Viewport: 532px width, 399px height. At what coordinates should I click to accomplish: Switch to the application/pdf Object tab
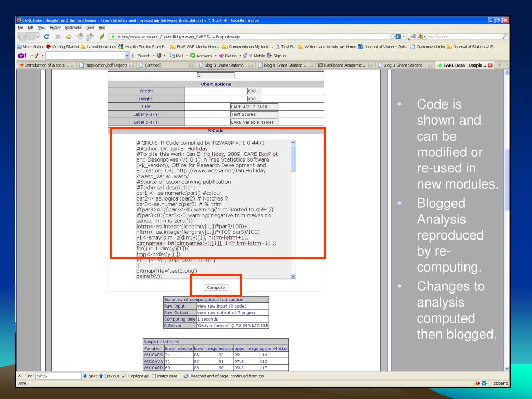[106, 65]
